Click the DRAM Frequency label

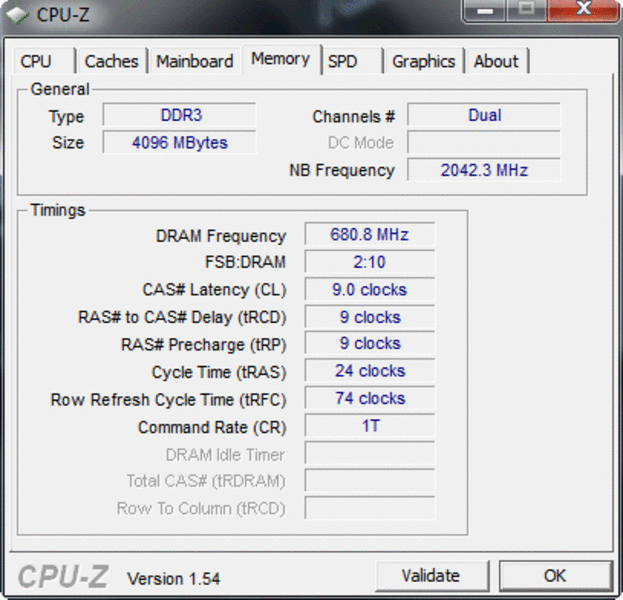[x=221, y=236]
